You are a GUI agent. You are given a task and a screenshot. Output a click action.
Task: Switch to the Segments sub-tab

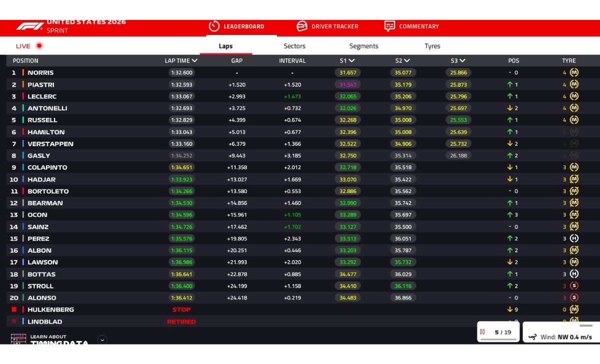click(x=363, y=46)
